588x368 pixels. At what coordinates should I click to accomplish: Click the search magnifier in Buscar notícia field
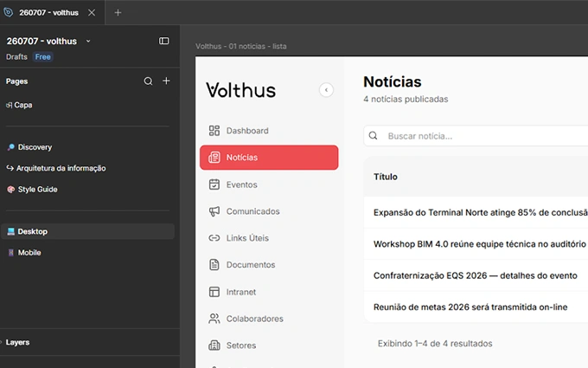374,136
